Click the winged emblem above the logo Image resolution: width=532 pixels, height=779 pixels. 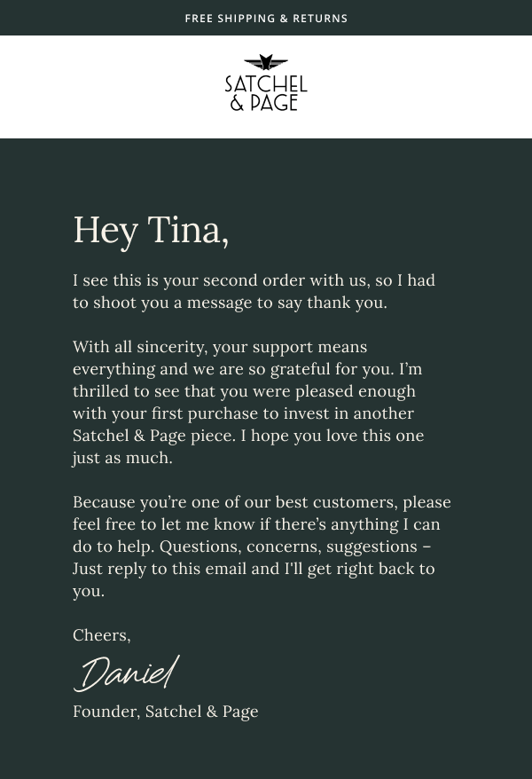coord(266,63)
